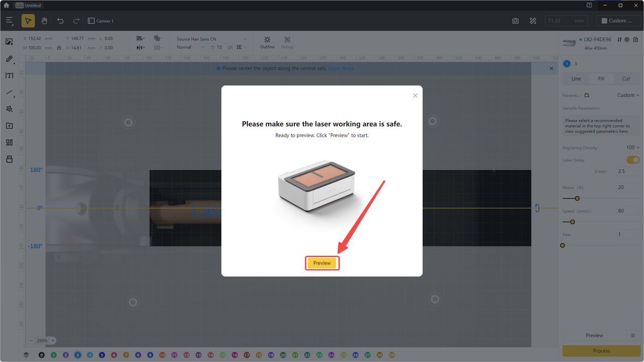The image size is (644, 362).
Task: Open the import file tool in sidebar
Action: 9,126
